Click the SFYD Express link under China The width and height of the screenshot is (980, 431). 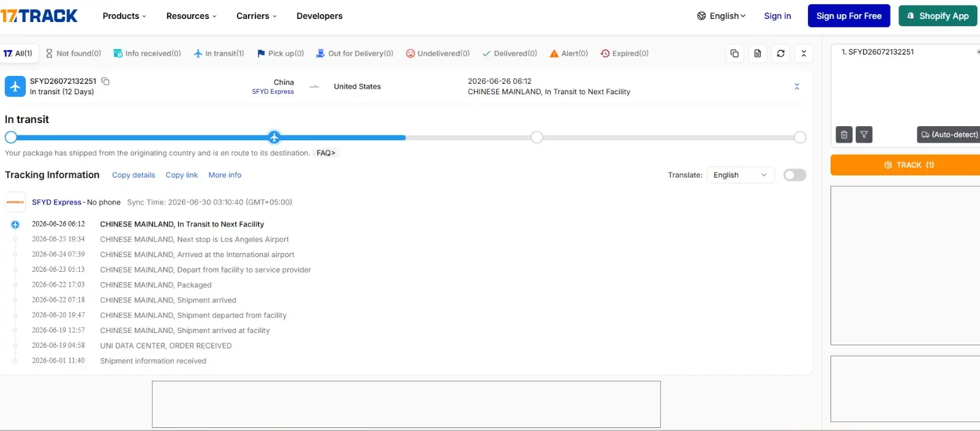click(x=273, y=92)
